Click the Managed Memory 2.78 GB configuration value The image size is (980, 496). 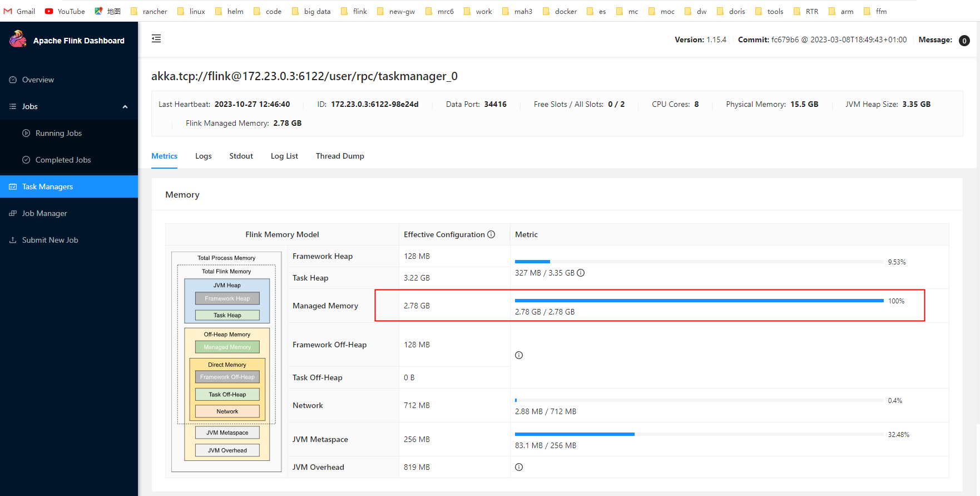coord(417,306)
